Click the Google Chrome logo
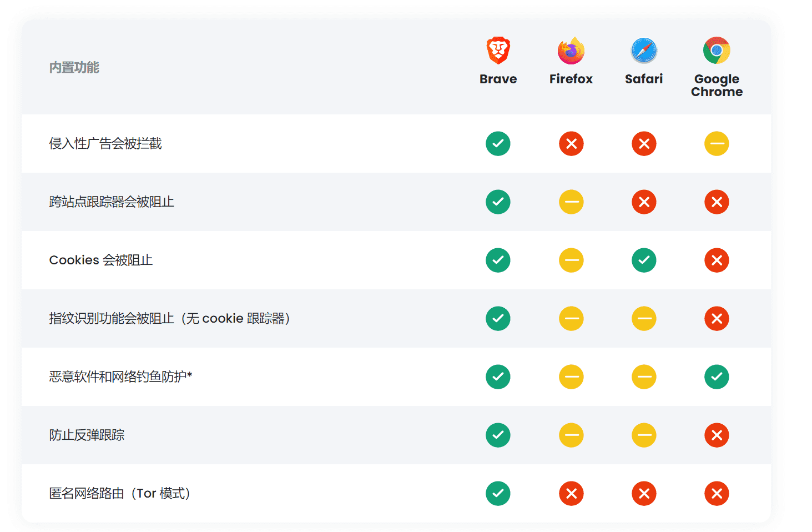812x532 pixels. (x=717, y=49)
